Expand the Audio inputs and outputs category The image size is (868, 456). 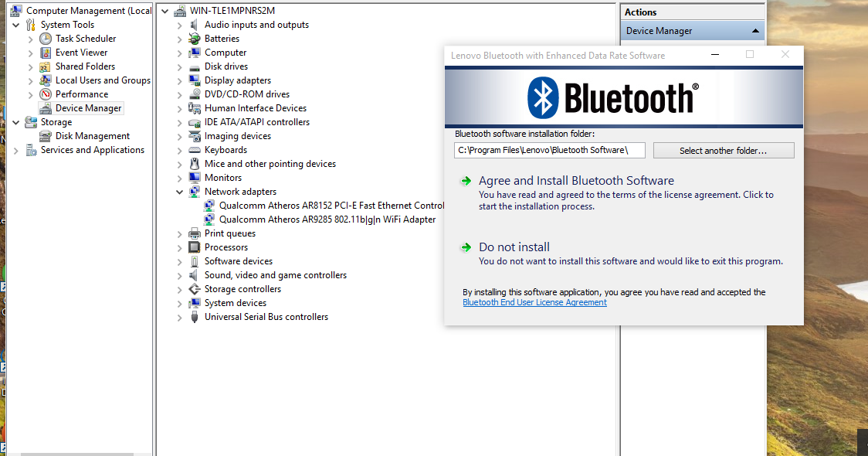(x=179, y=25)
